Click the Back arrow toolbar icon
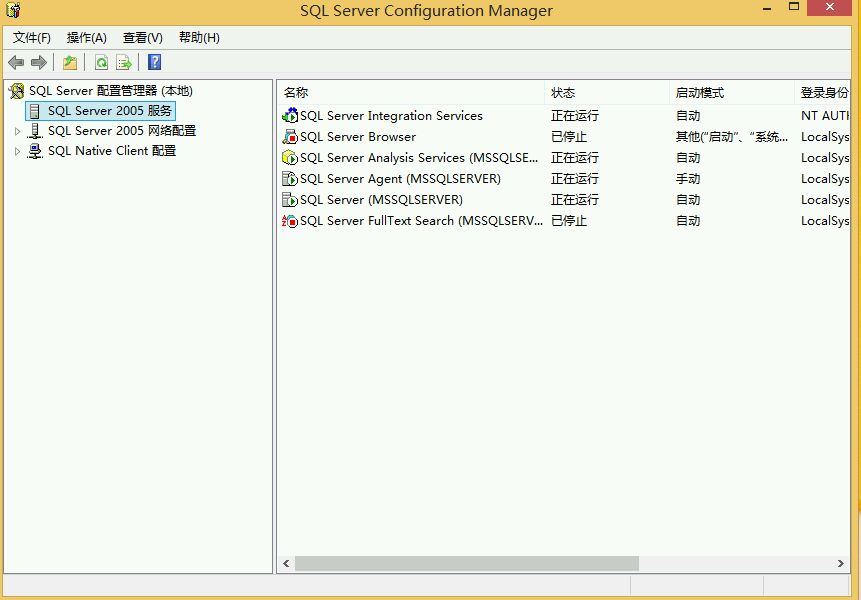The image size is (861, 600). [16, 63]
